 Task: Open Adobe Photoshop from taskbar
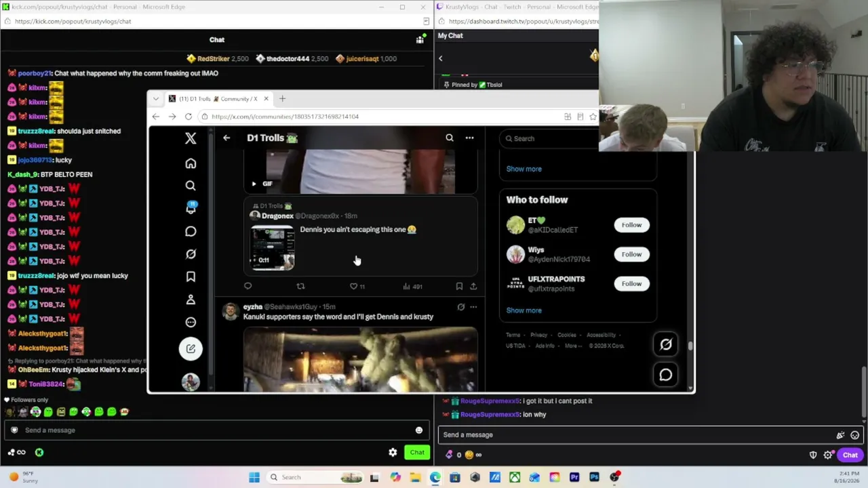595,477
